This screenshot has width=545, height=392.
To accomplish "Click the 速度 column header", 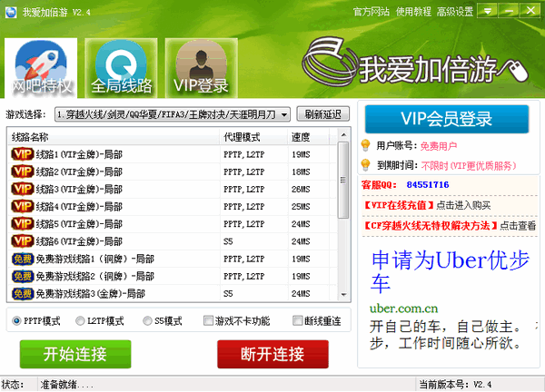I will 309,137.
